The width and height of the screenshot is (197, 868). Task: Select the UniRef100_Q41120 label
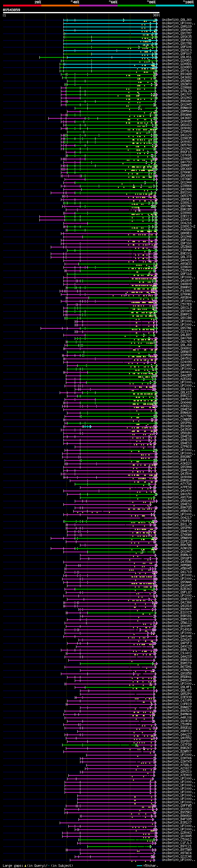tap(177, 135)
